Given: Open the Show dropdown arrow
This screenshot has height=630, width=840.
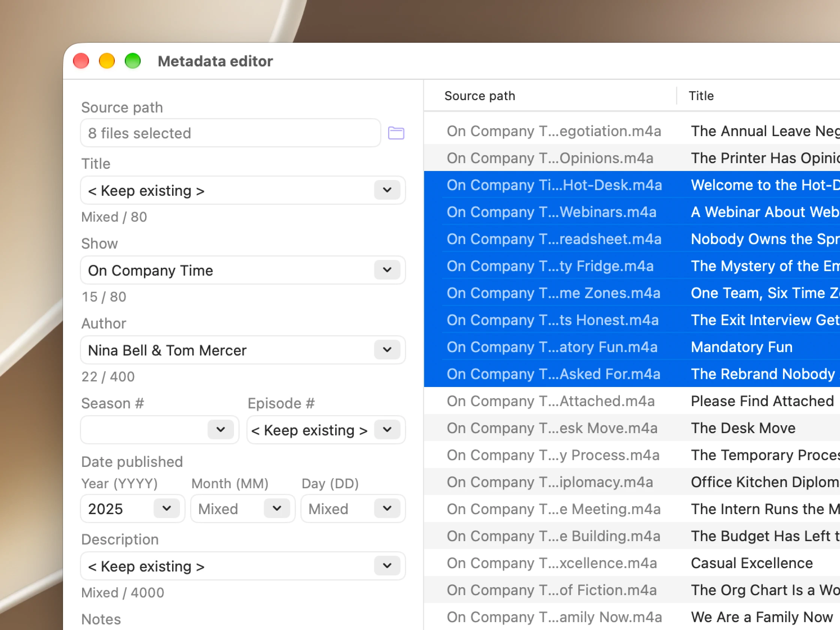Looking at the screenshot, I should point(387,270).
